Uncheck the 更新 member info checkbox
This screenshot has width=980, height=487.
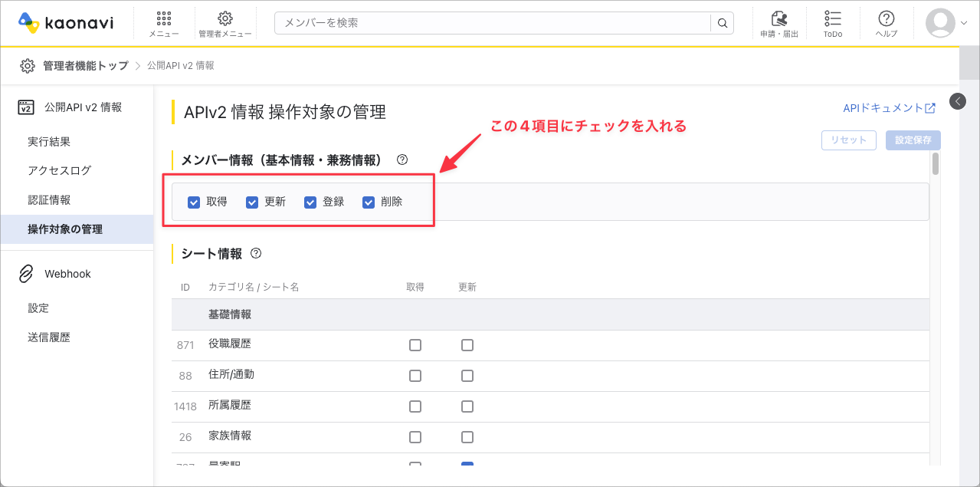[252, 202]
